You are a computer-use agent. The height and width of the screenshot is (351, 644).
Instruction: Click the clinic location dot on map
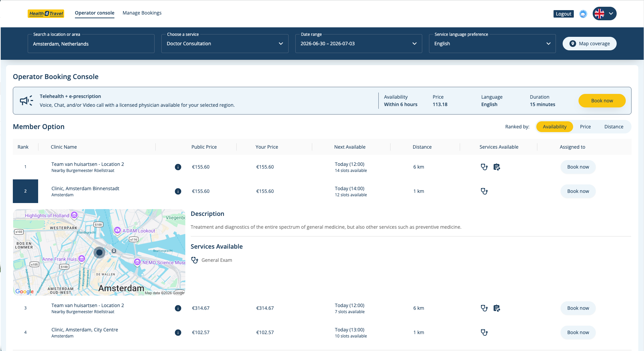click(x=99, y=252)
